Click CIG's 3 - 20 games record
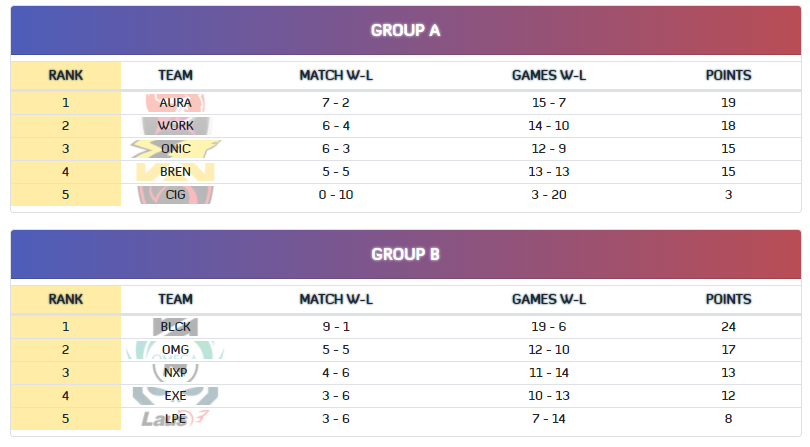Image resolution: width=810 pixels, height=447 pixels. click(x=549, y=195)
